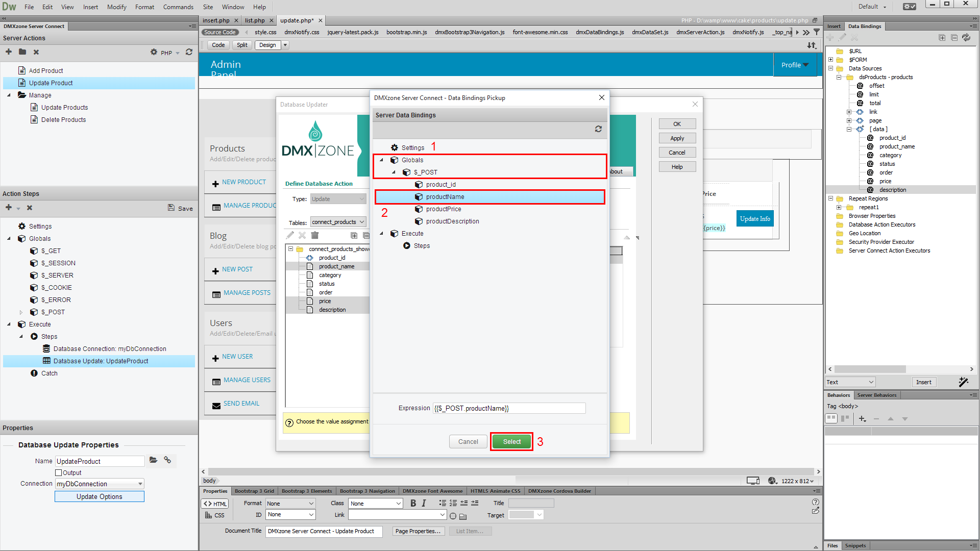Switch to CSS property inspector mode
The width and height of the screenshot is (980, 551).
tap(215, 515)
